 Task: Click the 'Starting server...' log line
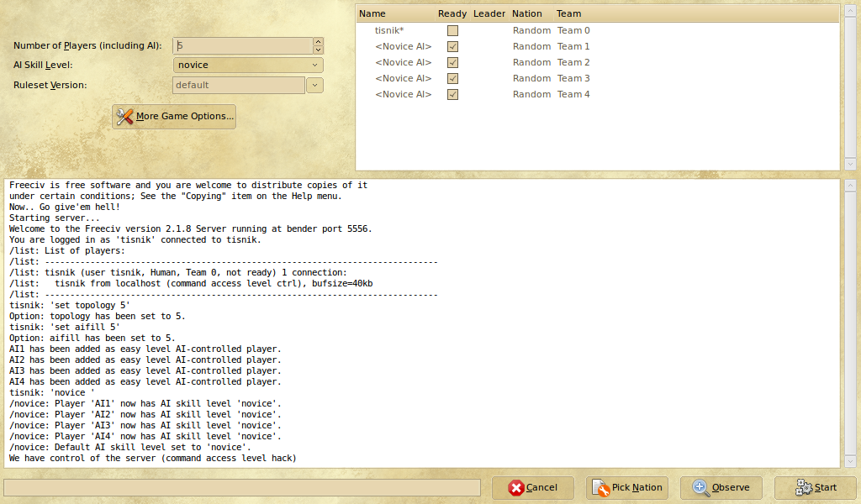click(x=55, y=218)
